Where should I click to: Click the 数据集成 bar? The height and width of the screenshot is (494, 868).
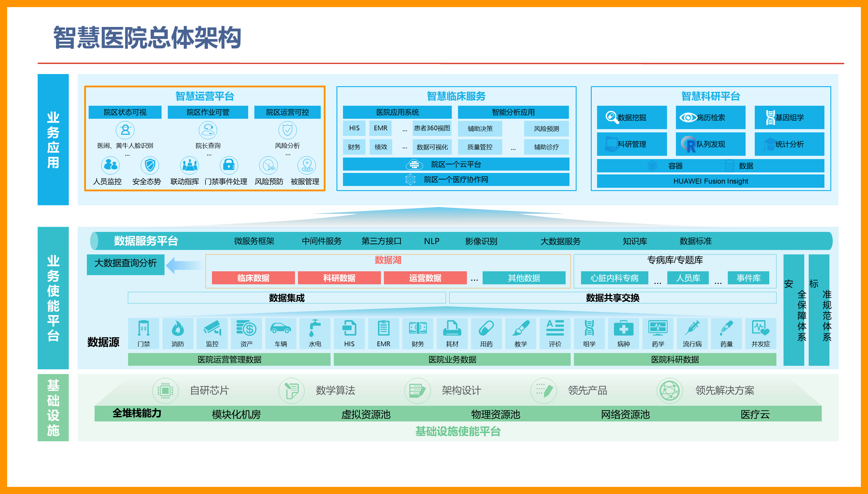tap(287, 298)
